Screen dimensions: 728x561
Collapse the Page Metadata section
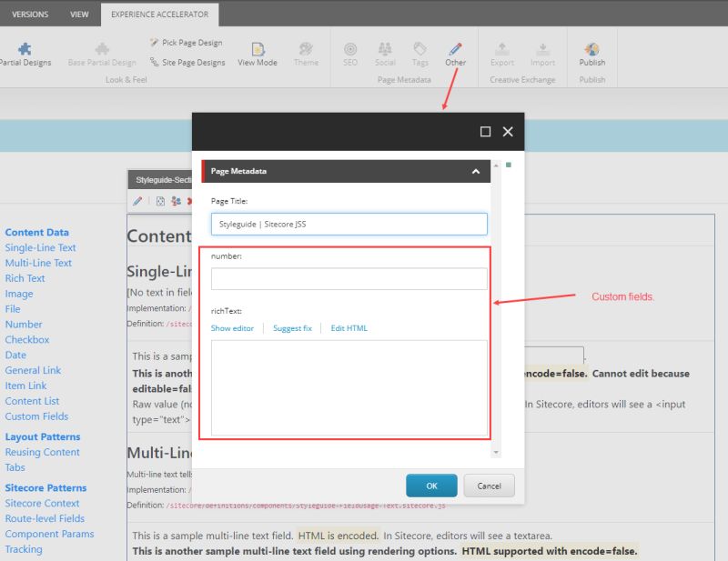[475, 171]
